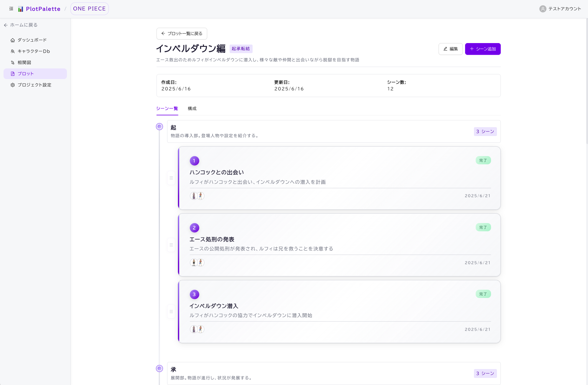Open the ハンコックとの出会い scene title
588x385 pixels.
point(217,172)
